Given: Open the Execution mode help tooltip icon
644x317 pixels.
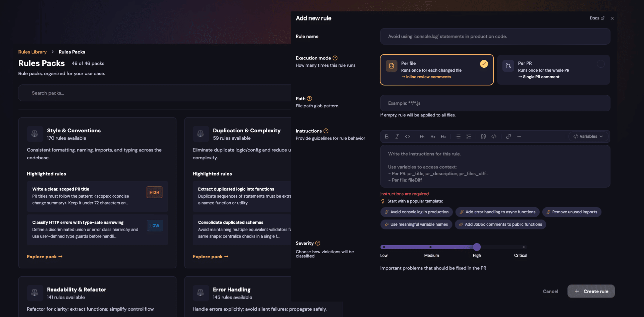Looking at the screenshot, I should point(335,58).
